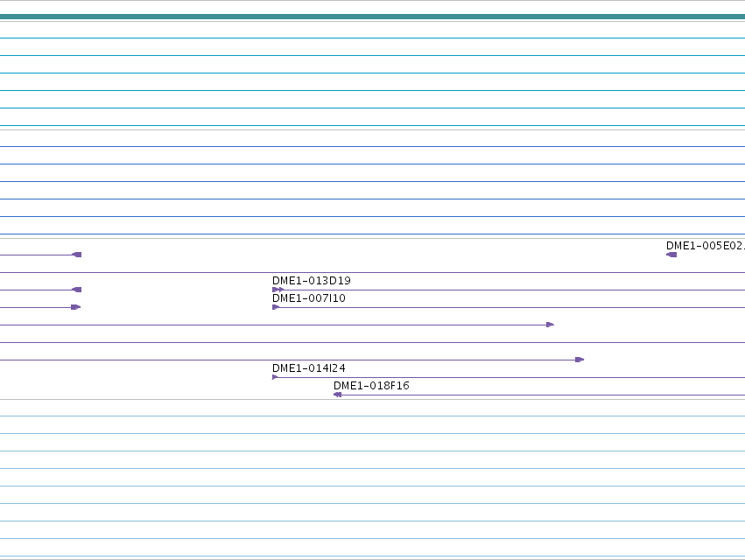This screenshot has height=560, width=745.
Task: Click the double arrowhead starting DME1-013D19
Action: 278,290
